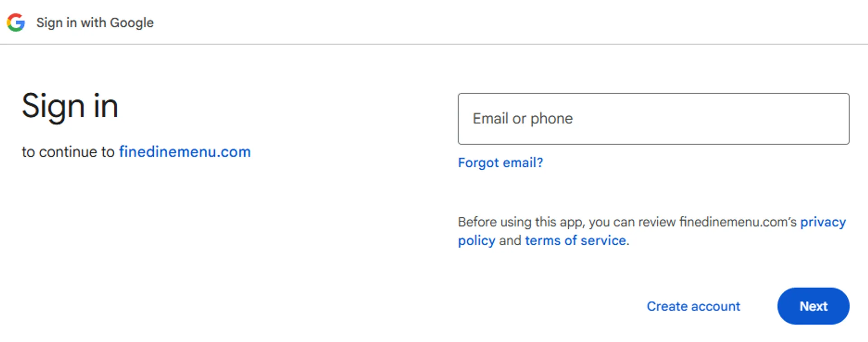868x342 pixels.
Task: Click the word 'Google' in the header
Action: pyautogui.click(x=132, y=23)
